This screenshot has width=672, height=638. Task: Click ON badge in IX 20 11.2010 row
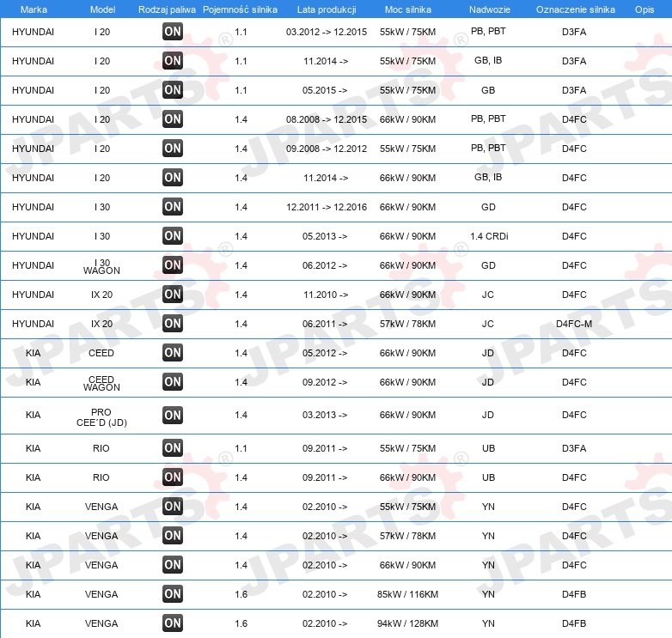click(x=173, y=295)
